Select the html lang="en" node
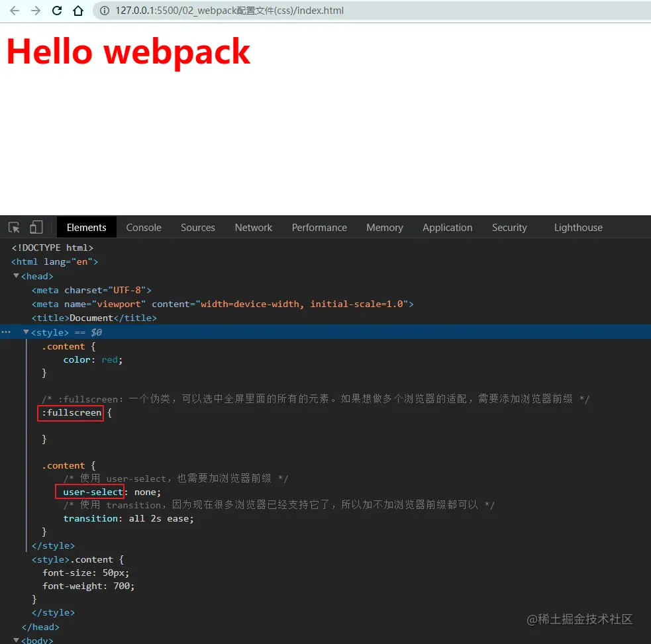This screenshot has height=644, width=651. point(54,262)
